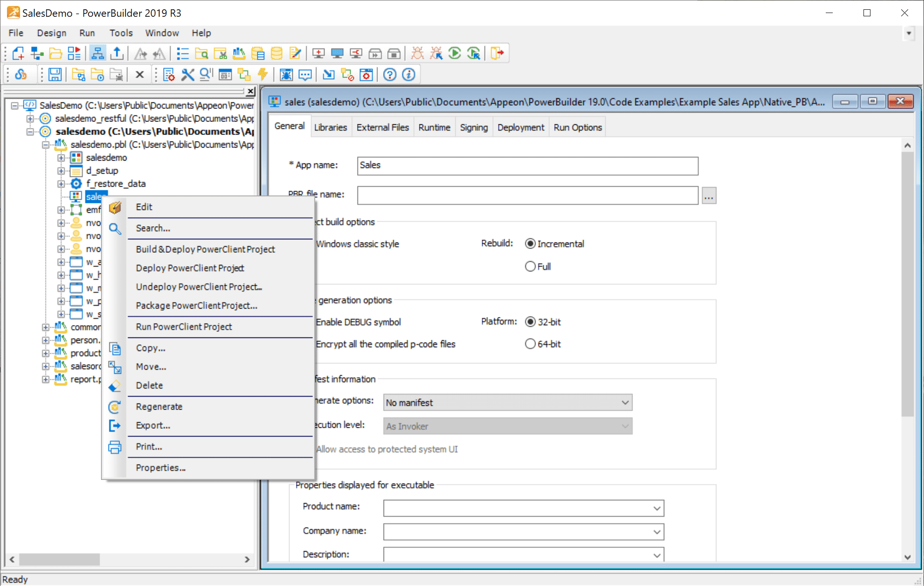The width and height of the screenshot is (924, 586).
Task: Switch to the Signing tab
Action: pos(474,128)
